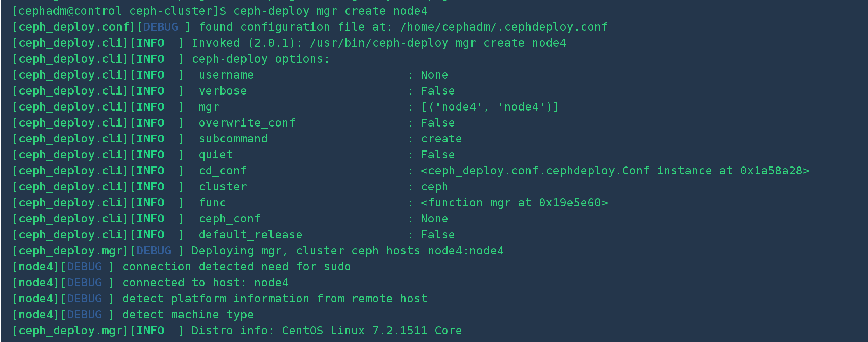The width and height of the screenshot is (868, 342).
Task: Click the "[cephadm@control ceph-cluster]$" shell prompt
Action: click(x=119, y=11)
